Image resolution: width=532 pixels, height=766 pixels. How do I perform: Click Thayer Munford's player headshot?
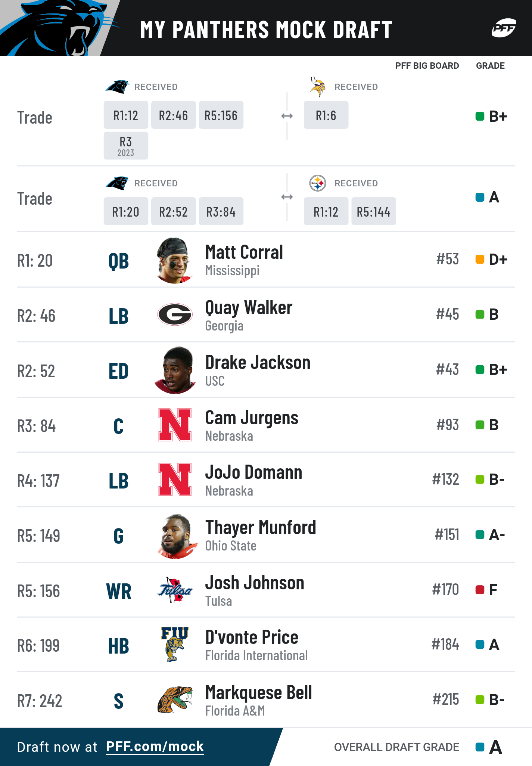pyautogui.click(x=177, y=536)
